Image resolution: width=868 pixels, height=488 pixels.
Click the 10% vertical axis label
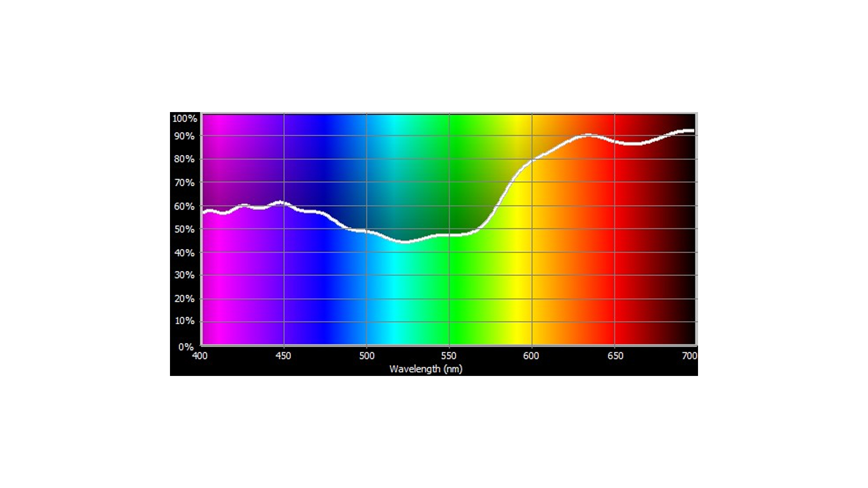184,321
